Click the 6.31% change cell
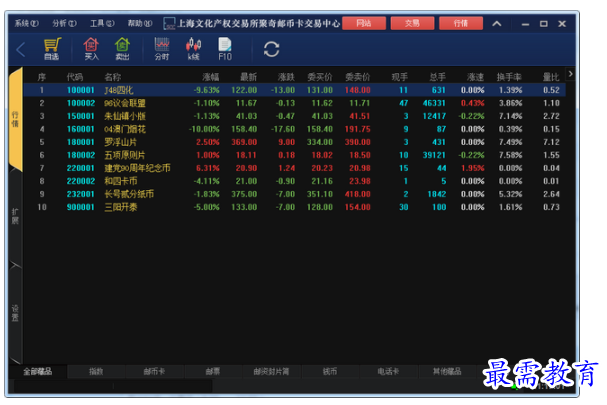607x405 pixels. click(207, 168)
